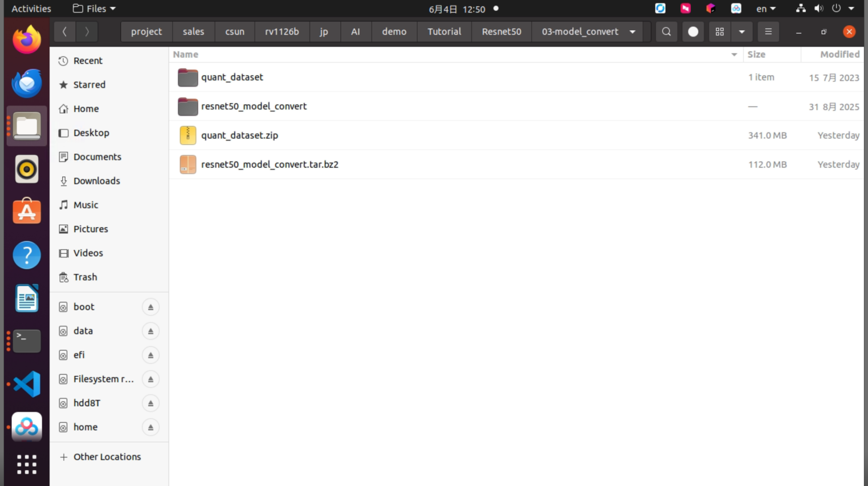The height and width of the screenshot is (486, 868).
Task: Select Downloads in the sidebar
Action: click(97, 181)
